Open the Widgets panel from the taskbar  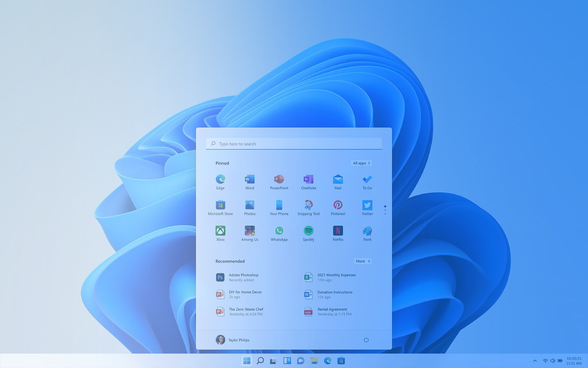pyautogui.click(x=287, y=361)
